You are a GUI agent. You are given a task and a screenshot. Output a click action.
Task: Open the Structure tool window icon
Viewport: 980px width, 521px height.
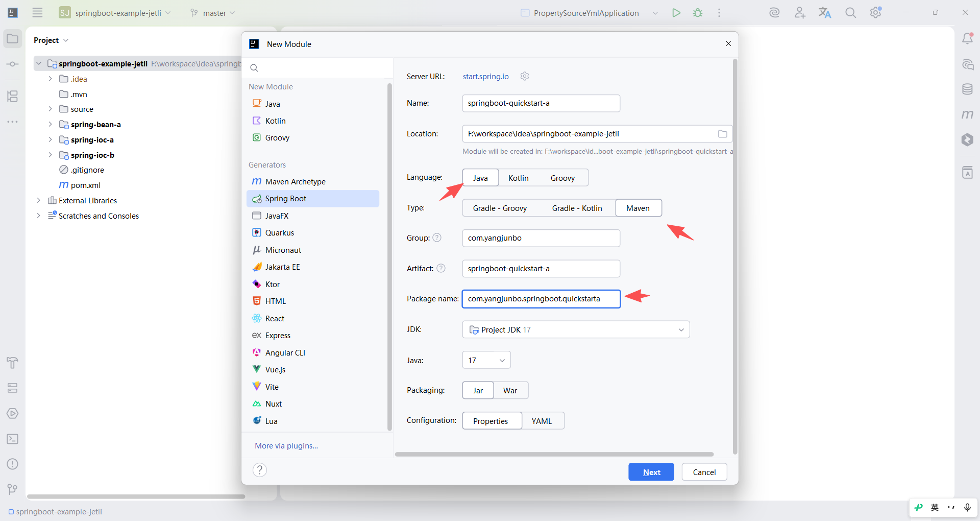pyautogui.click(x=13, y=96)
